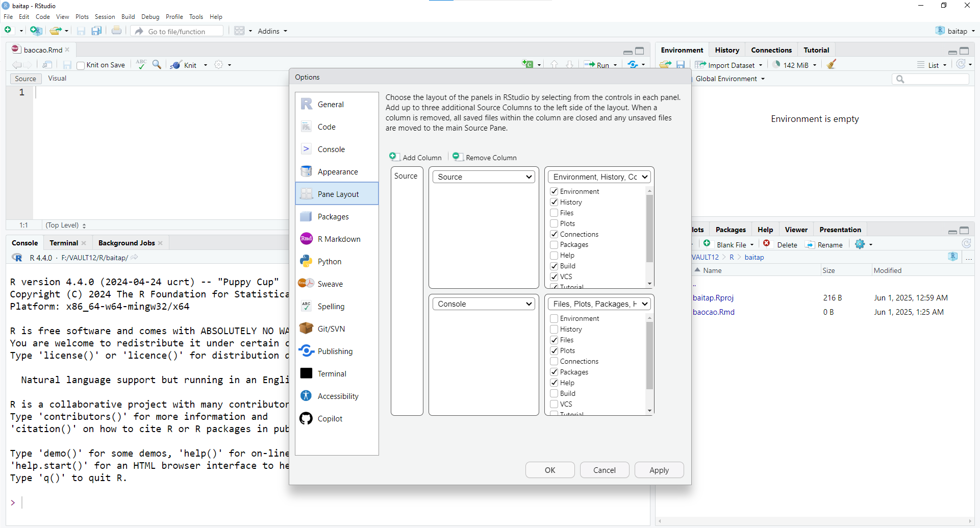Image resolution: width=980 pixels, height=528 pixels.
Task: Open Environment, History pane selector dropdown
Action: coord(599,177)
